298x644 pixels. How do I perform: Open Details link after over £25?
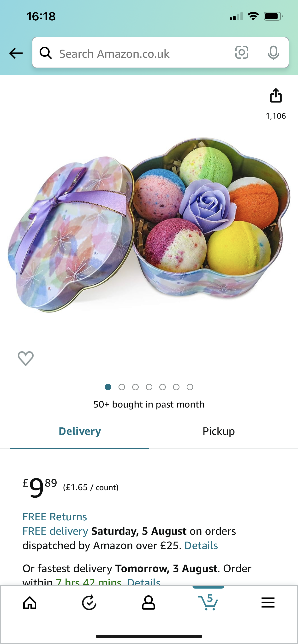tap(201, 545)
